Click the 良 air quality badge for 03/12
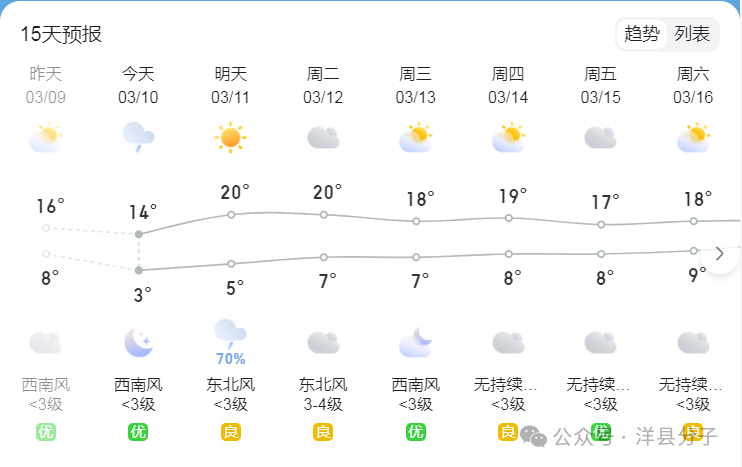 point(323,432)
